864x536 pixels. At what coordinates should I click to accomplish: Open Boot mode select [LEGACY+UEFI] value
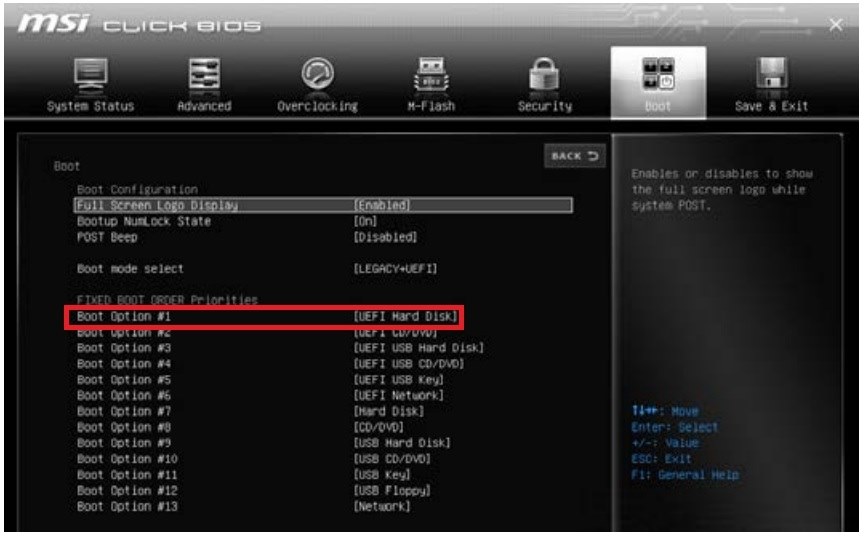[395, 269]
